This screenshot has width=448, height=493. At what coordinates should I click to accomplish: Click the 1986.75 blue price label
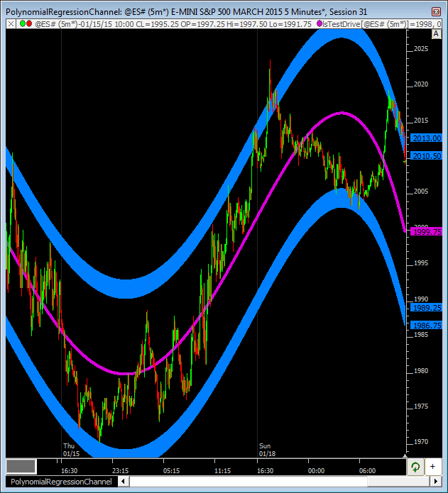coord(426,325)
